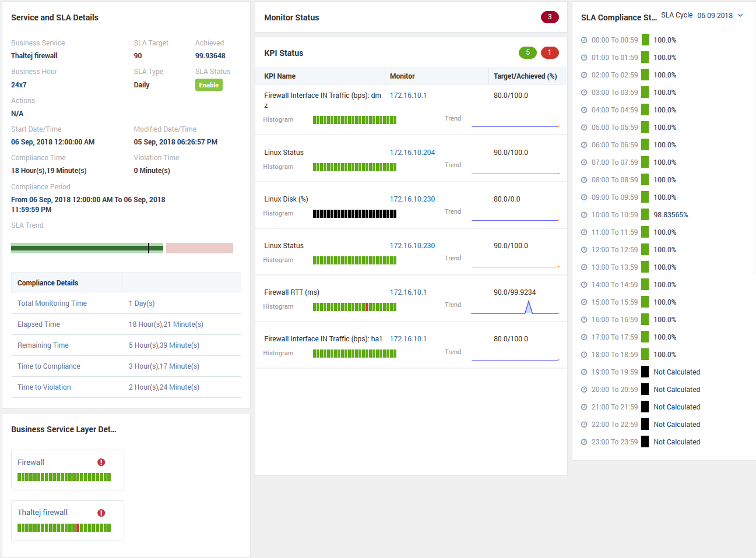Click the red alert icon on Thaltej firewall card
This screenshot has height=558, width=756.
point(101,513)
